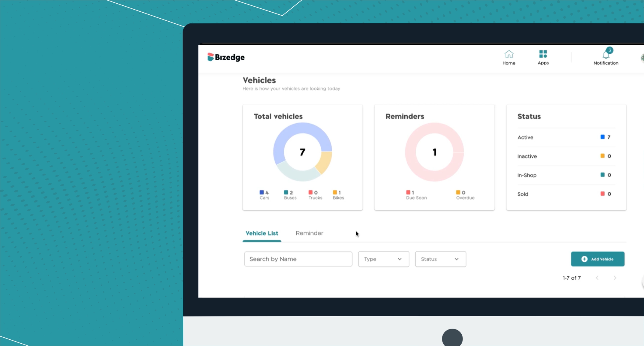Click the Search by Name field
This screenshot has height=346, width=644.
pyautogui.click(x=298, y=259)
